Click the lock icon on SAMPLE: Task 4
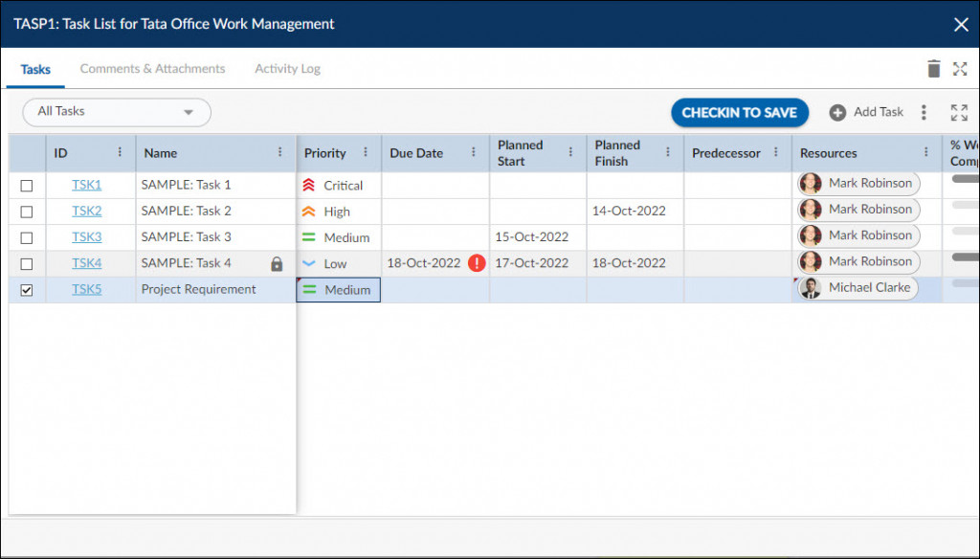 point(274,262)
